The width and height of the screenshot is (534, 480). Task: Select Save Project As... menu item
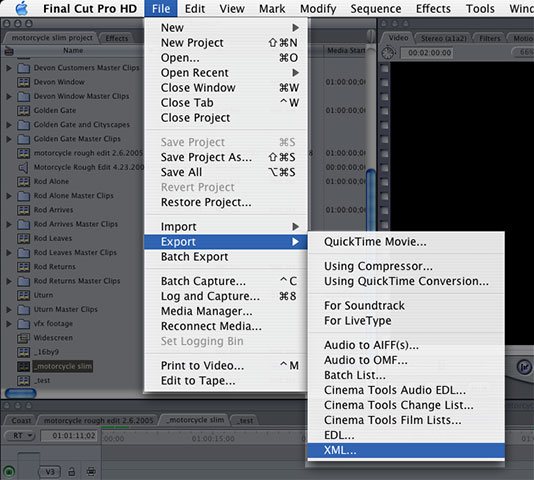click(x=225, y=157)
